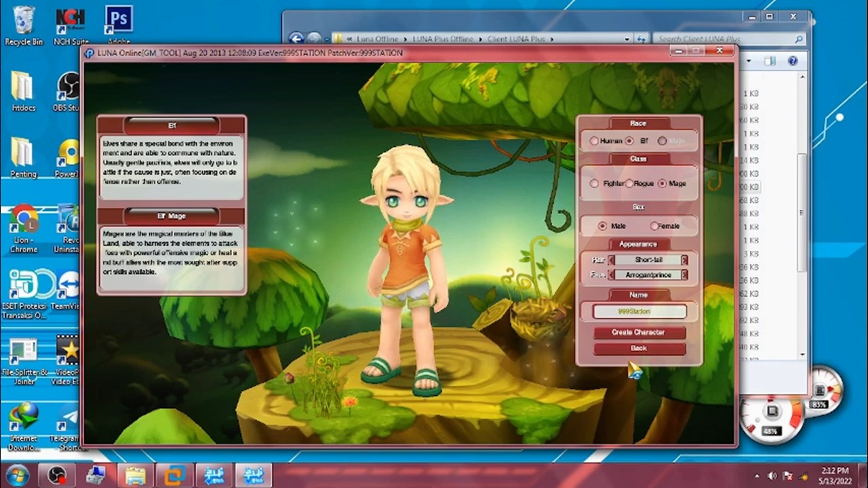Select the Elf race radio button
Screen dimensions: 868x488
coord(629,141)
